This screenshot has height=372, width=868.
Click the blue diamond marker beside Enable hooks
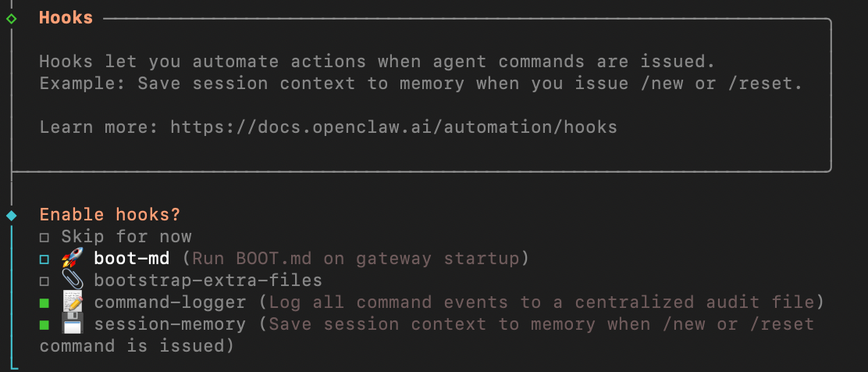11,215
